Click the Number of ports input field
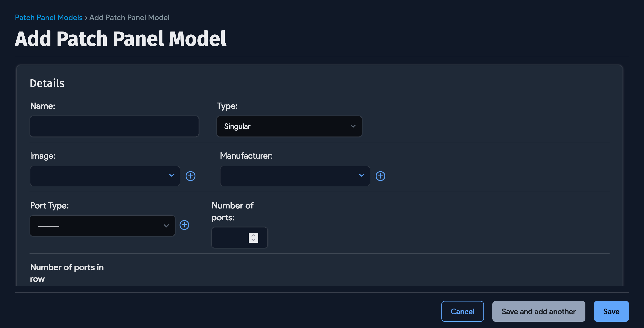This screenshot has width=644, height=328. [x=233, y=238]
